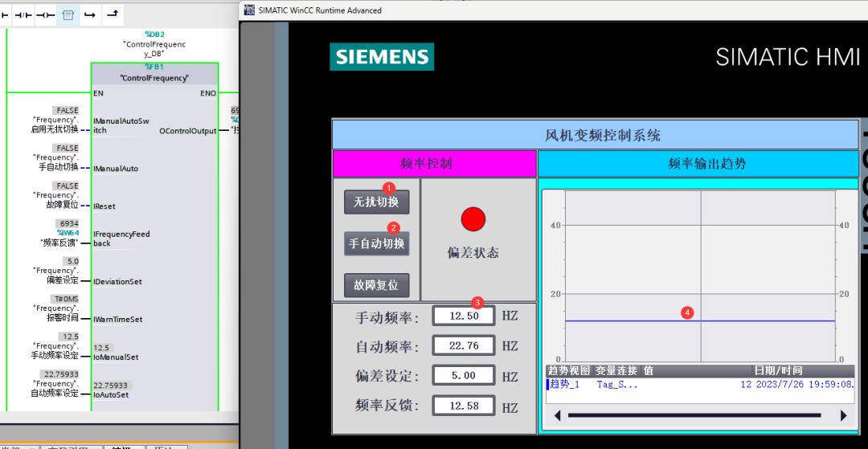Click the OControlOutput pin label
Image resolution: width=868 pixels, height=449 pixels.
pyautogui.click(x=187, y=131)
